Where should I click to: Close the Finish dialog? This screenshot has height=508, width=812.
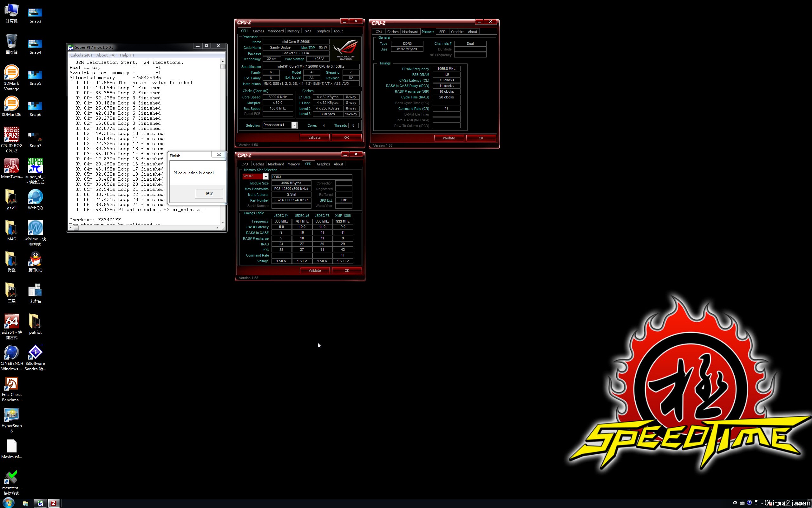click(219, 155)
